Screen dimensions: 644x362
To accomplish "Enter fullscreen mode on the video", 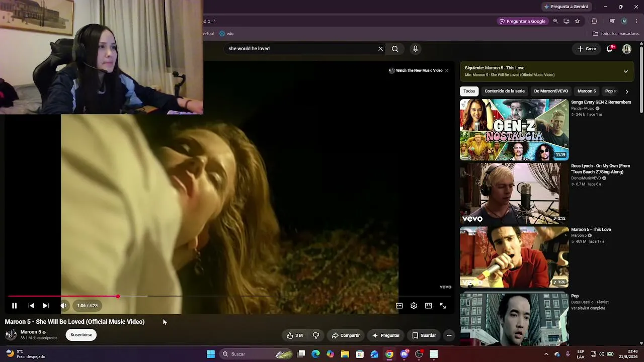I will point(443,306).
